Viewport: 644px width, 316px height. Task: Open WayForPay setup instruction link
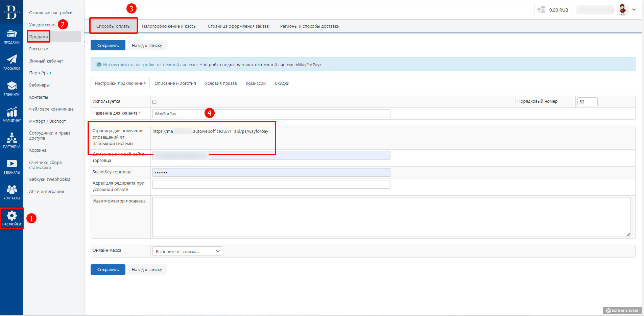tap(260, 65)
